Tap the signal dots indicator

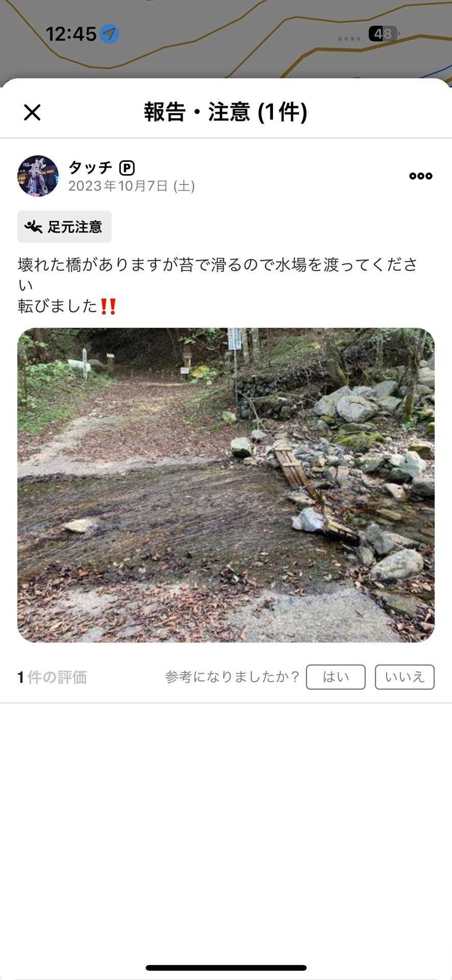click(x=349, y=38)
